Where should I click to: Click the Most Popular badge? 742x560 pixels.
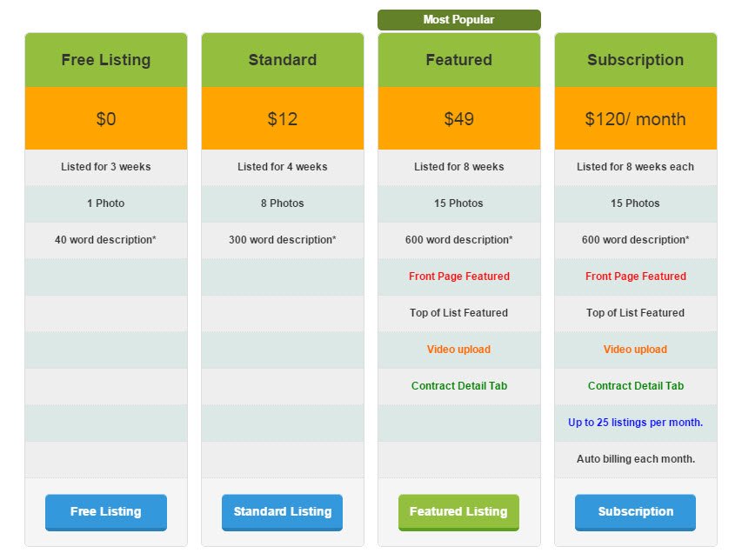click(x=459, y=20)
